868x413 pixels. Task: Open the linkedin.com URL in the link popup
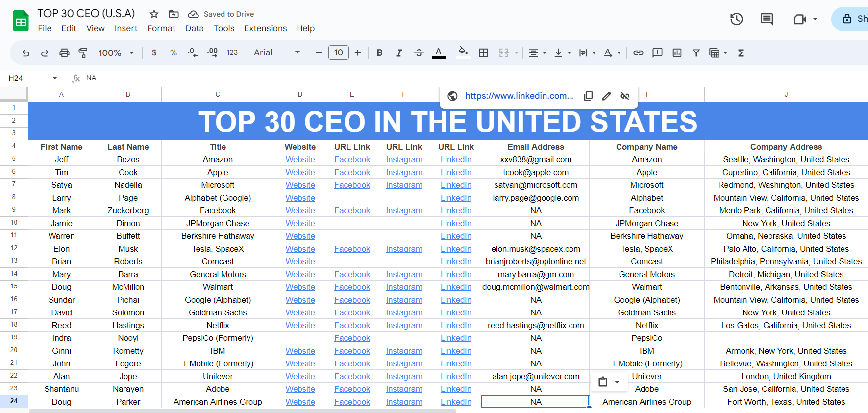tap(519, 96)
